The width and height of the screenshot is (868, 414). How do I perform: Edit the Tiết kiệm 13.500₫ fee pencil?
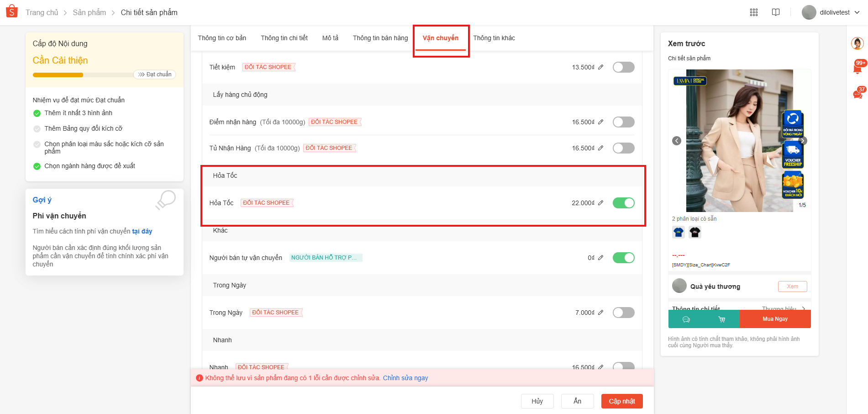point(601,67)
